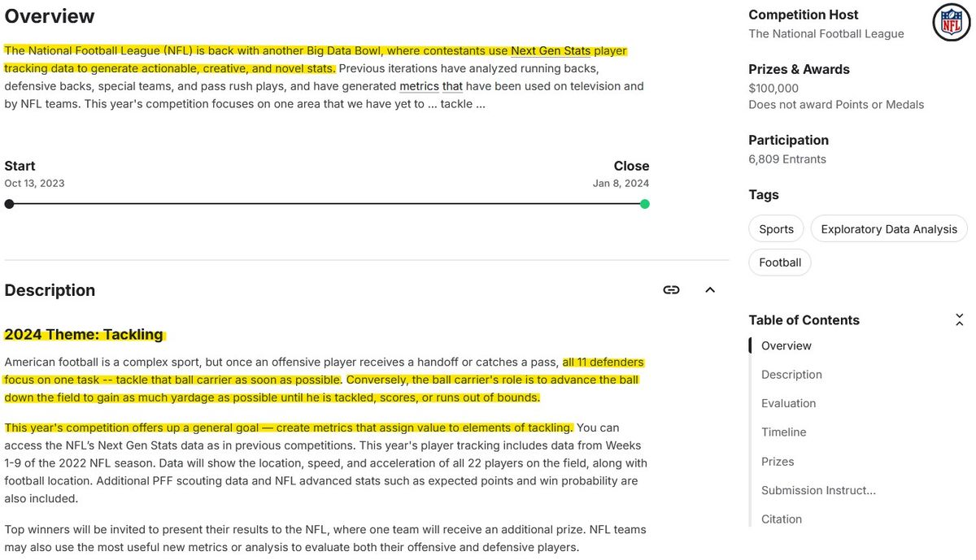Click the Start label
This screenshot has height=560, width=976.
click(x=20, y=166)
